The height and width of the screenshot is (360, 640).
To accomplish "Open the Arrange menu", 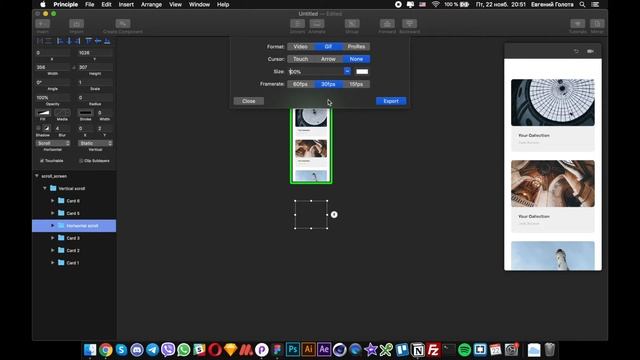I will (x=151, y=4).
